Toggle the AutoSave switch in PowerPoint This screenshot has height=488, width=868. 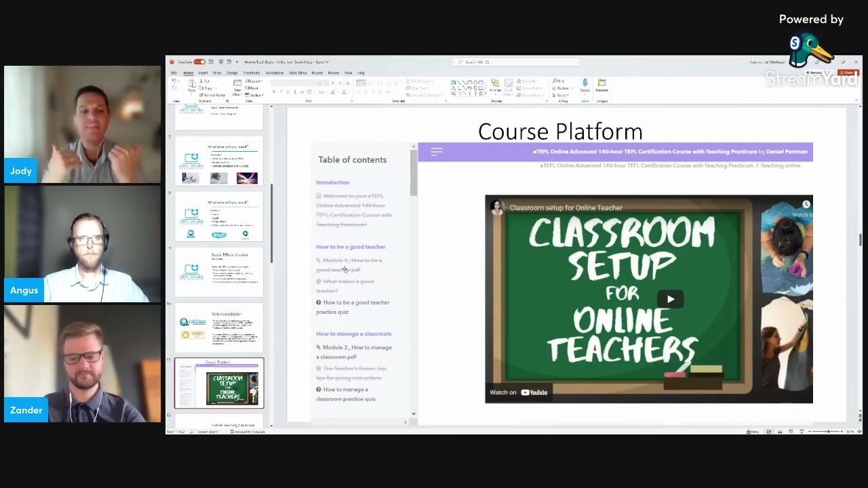(x=199, y=62)
